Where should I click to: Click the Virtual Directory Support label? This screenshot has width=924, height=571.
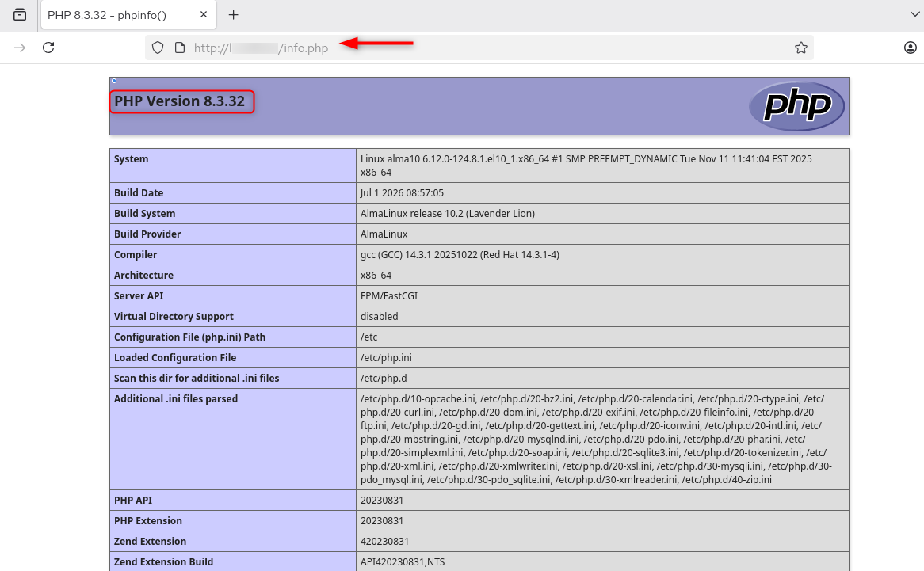[x=174, y=317]
